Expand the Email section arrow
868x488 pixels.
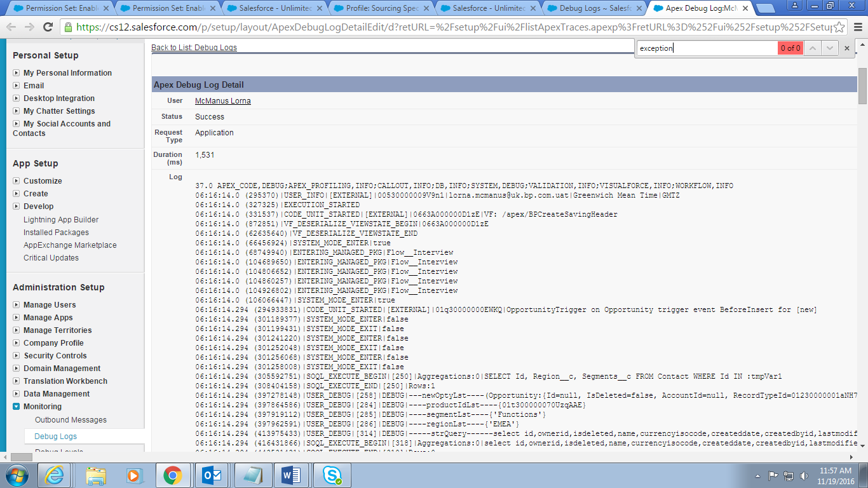(16, 86)
